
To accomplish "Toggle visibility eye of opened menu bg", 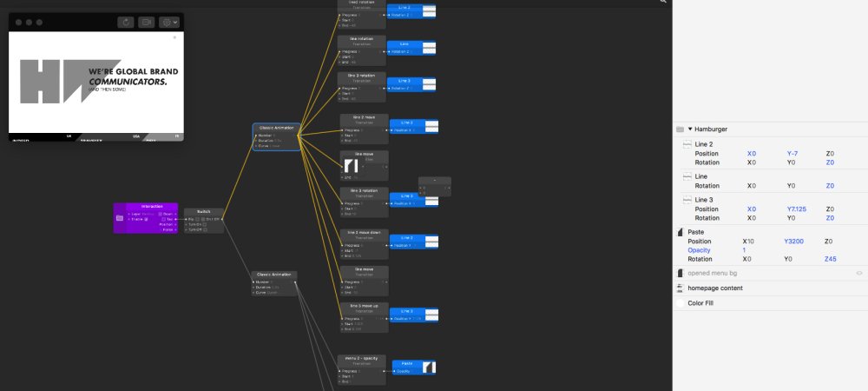I will click(x=859, y=273).
